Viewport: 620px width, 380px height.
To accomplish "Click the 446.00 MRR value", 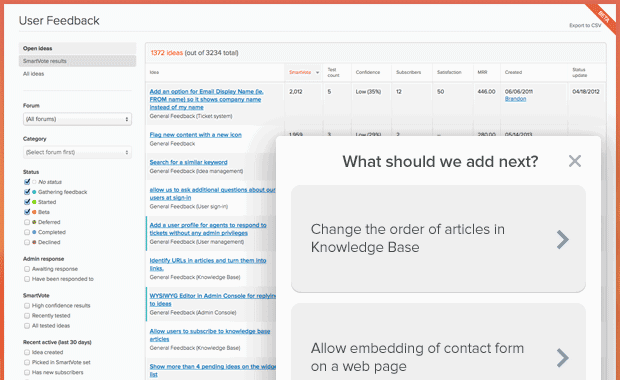I will (x=486, y=92).
